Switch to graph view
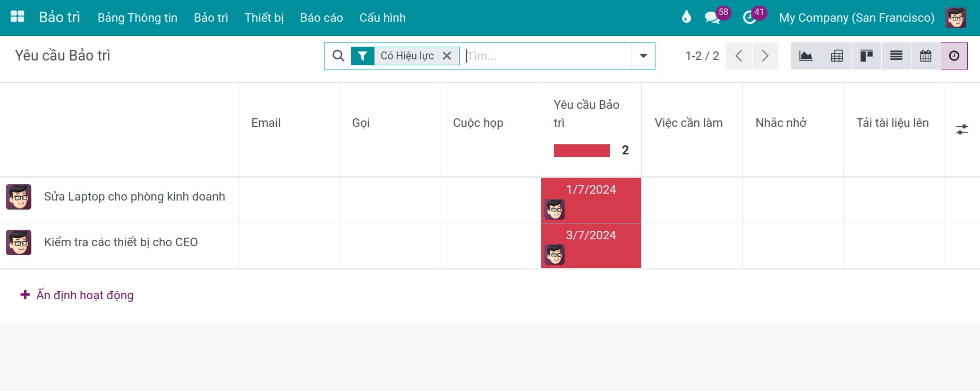This screenshot has width=980, height=391. 806,56
